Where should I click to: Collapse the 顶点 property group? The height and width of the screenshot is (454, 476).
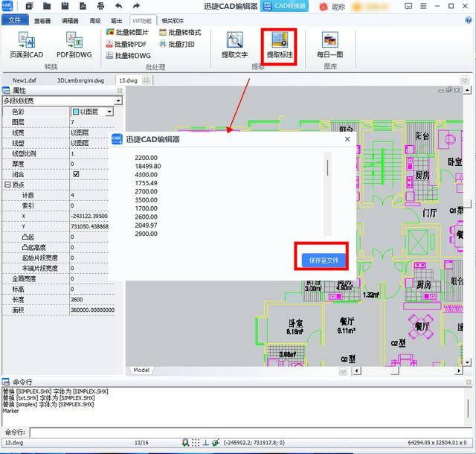(x=7, y=185)
